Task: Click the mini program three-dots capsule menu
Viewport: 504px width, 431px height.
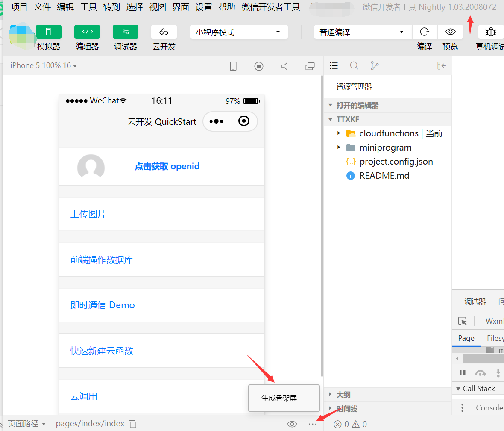Action: point(216,121)
